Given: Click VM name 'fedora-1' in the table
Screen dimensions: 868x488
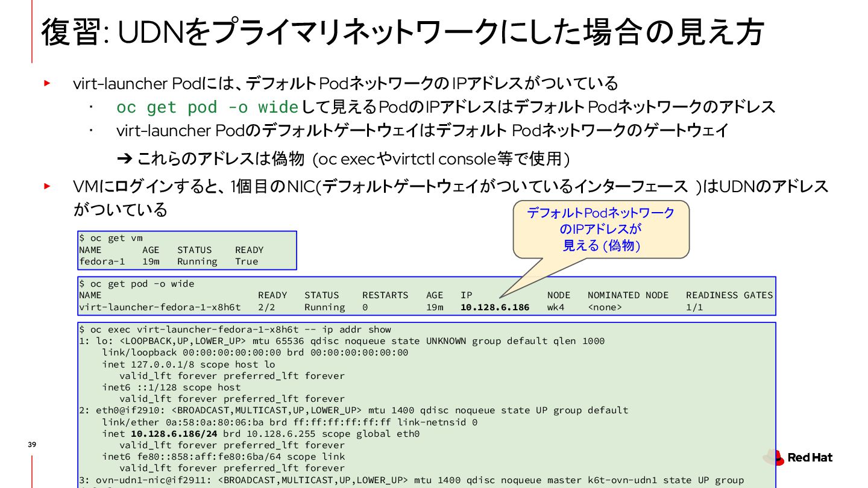Looking at the screenshot, I should coord(102,261).
